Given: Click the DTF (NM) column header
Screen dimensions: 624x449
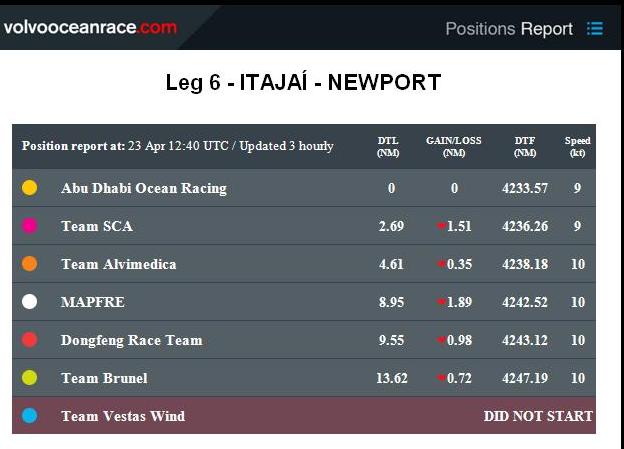Looking at the screenshot, I should (x=525, y=146).
